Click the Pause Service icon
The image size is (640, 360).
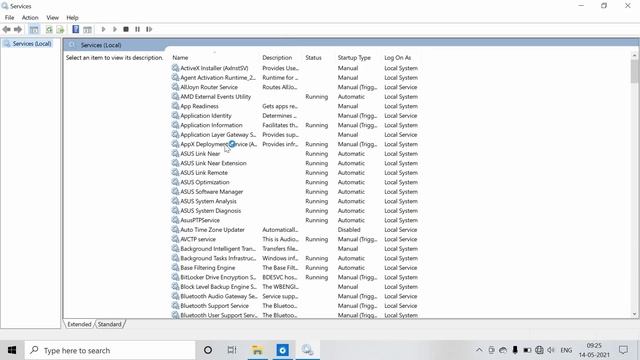(138, 29)
